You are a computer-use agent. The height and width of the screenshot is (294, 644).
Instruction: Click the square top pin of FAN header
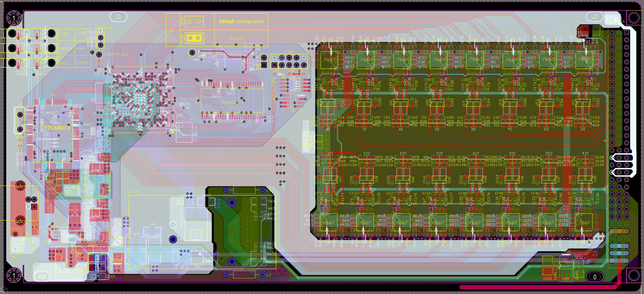coord(101,30)
